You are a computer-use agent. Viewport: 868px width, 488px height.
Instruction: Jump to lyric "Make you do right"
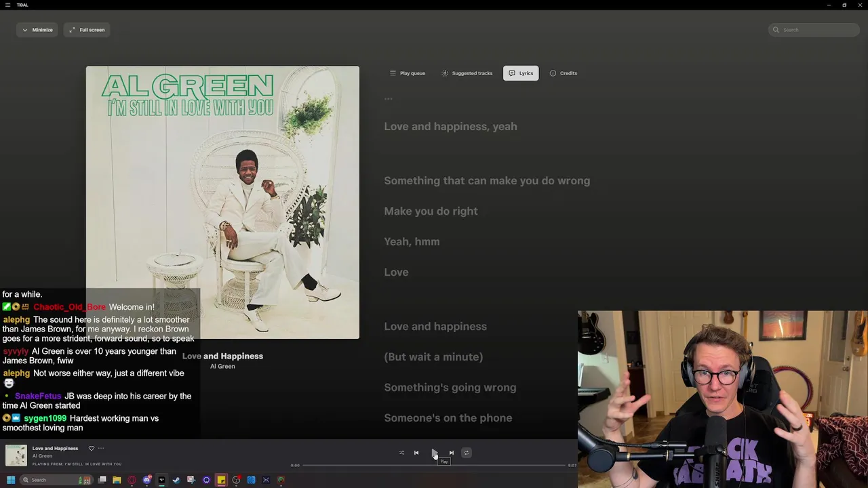tap(431, 211)
